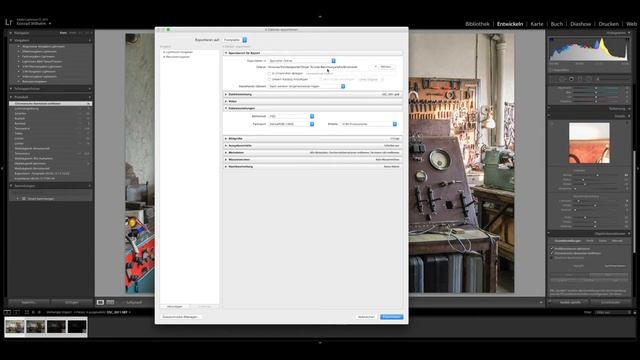Click the detail zoom target icon in Details panel
640x360 pixels.
click(552, 123)
